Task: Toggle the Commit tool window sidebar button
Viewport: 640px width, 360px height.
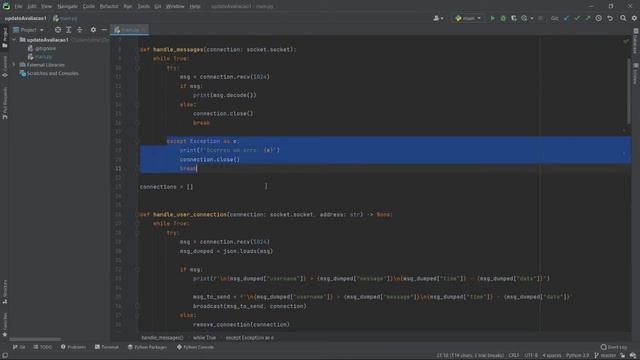Action: coord(5,67)
